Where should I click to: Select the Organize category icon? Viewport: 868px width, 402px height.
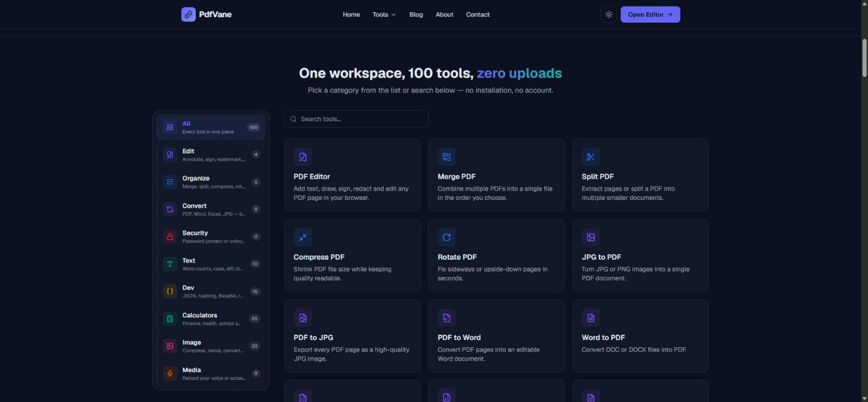click(170, 182)
